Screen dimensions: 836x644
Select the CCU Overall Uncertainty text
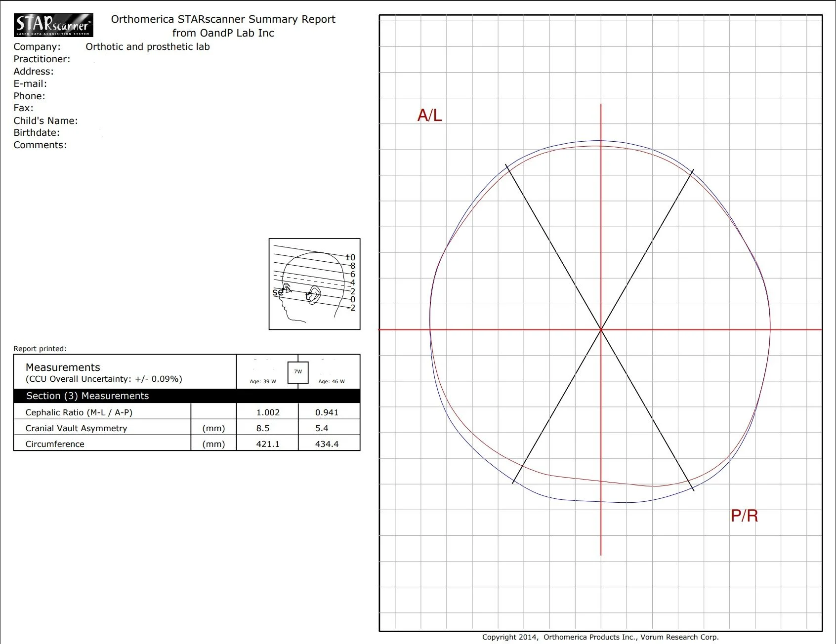104,379
